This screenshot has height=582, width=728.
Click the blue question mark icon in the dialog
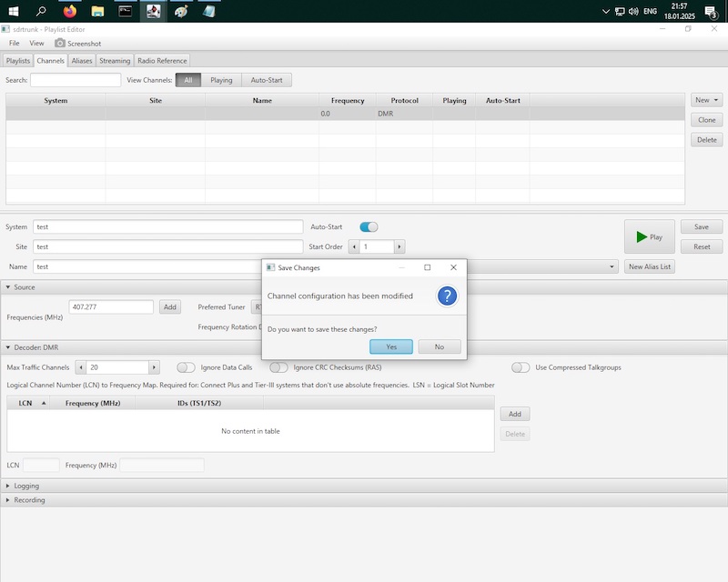click(x=447, y=296)
